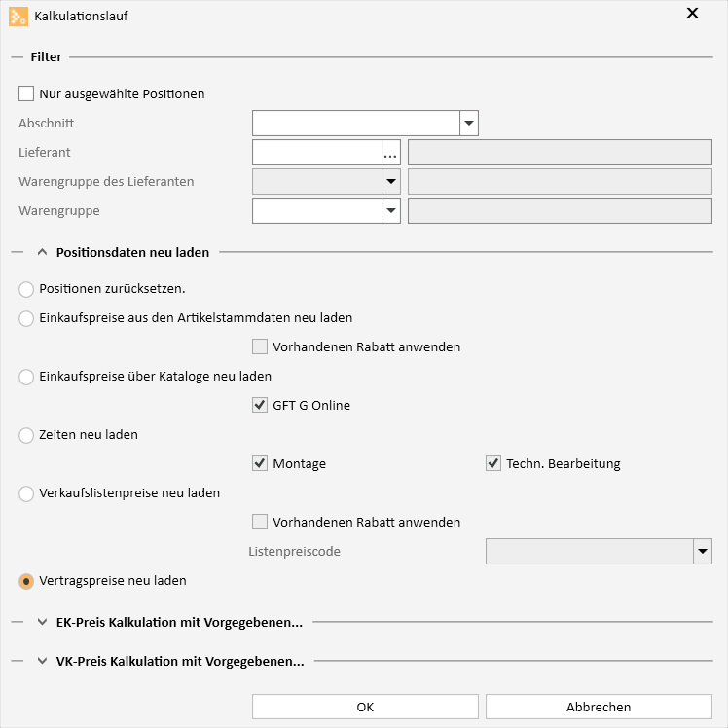
Task: Select Einkaufspreise über Kataloge neu laden
Action: (x=26, y=377)
